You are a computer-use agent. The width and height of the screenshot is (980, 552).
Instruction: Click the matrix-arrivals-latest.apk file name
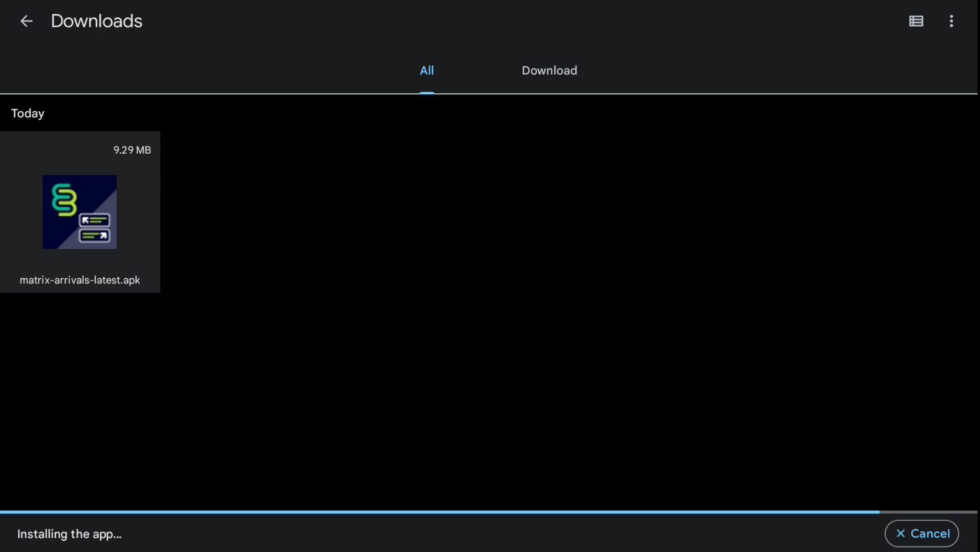tap(79, 280)
